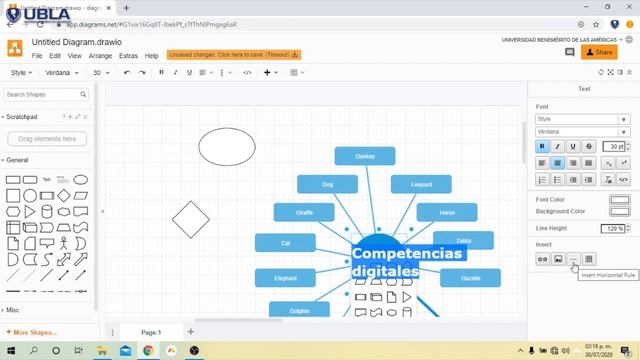Open the File menu

pyautogui.click(x=37, y=56)
